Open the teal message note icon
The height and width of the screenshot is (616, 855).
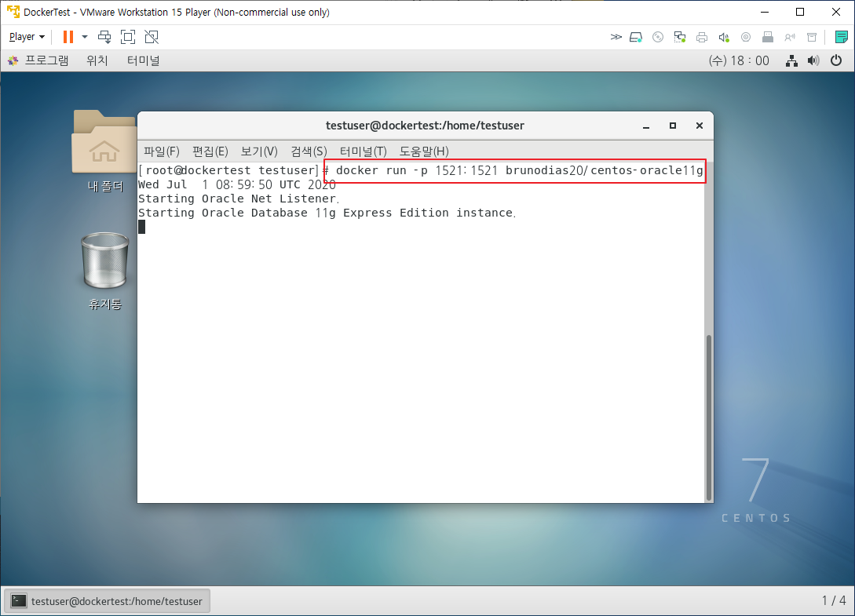click(842, 37)
